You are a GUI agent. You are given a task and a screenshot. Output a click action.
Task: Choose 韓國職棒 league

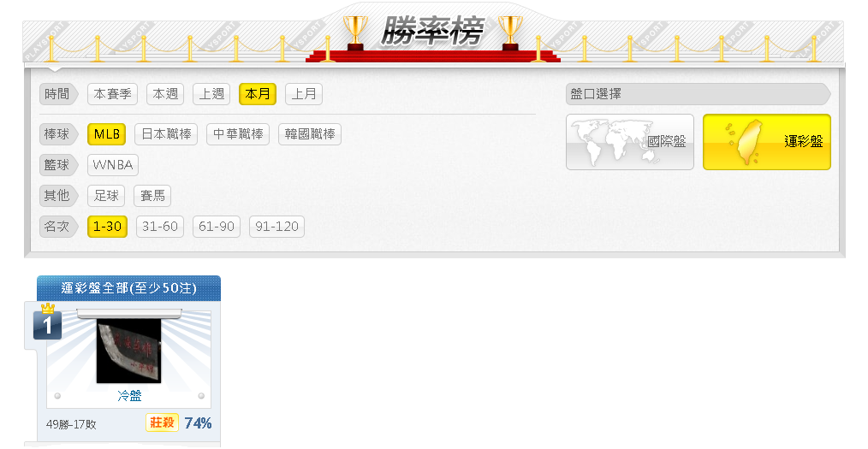(310, 134)
